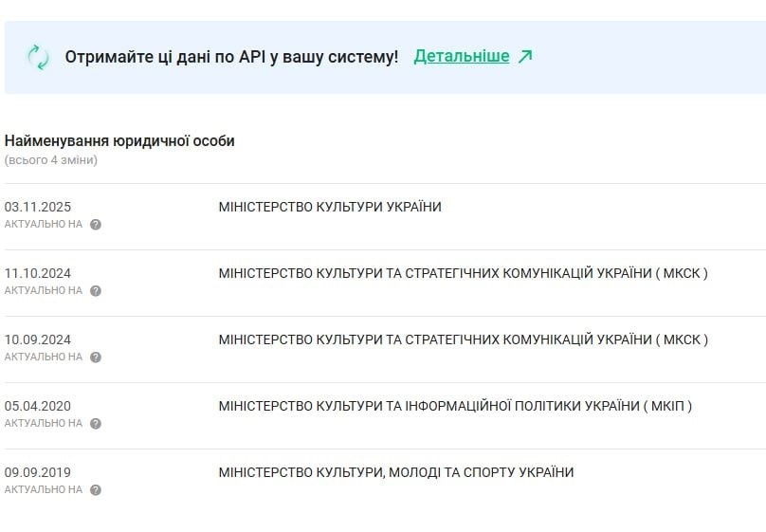
Task: Click the external arrow icon beside Детальніше
Action: click(526, 56)
